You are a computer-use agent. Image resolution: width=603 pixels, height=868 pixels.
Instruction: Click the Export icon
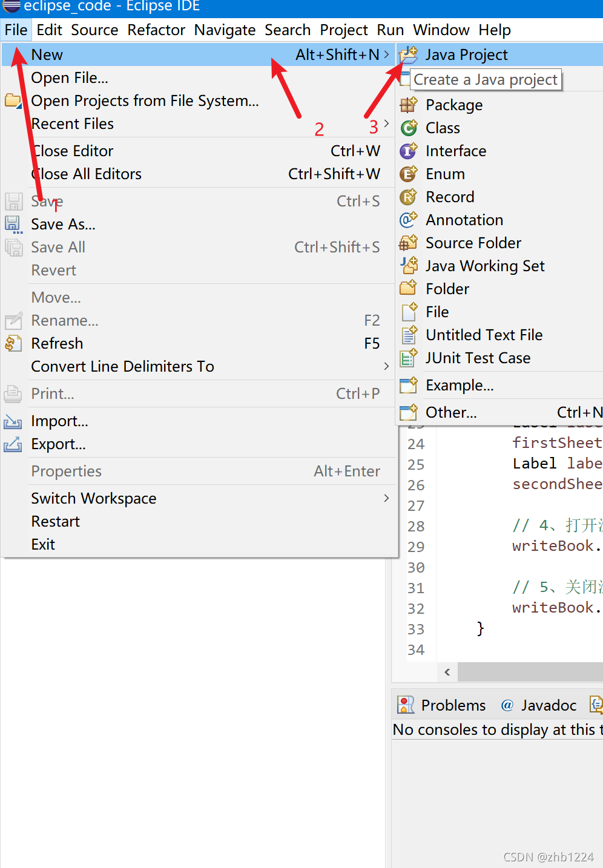click(13, 444)
